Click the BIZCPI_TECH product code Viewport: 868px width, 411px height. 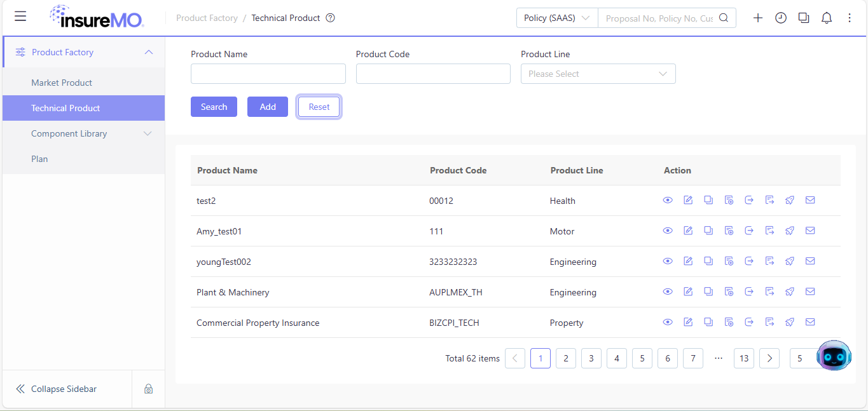point(454,323)
